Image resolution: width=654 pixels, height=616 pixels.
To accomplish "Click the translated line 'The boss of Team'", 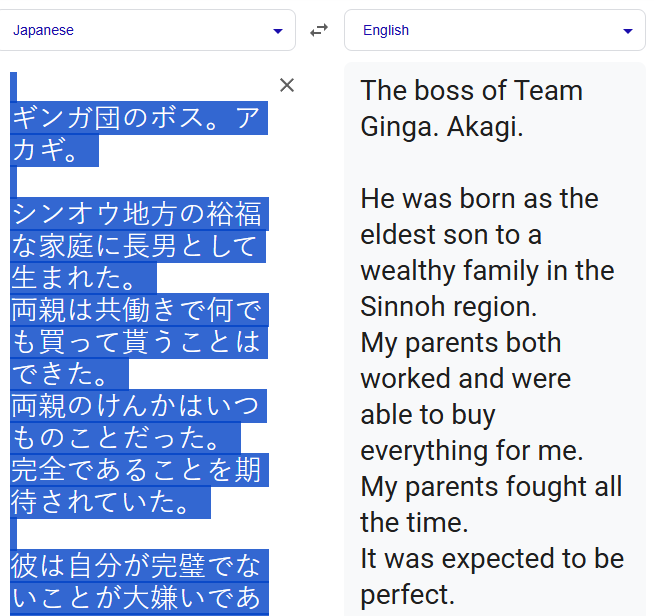I will [x=472, y=91].
